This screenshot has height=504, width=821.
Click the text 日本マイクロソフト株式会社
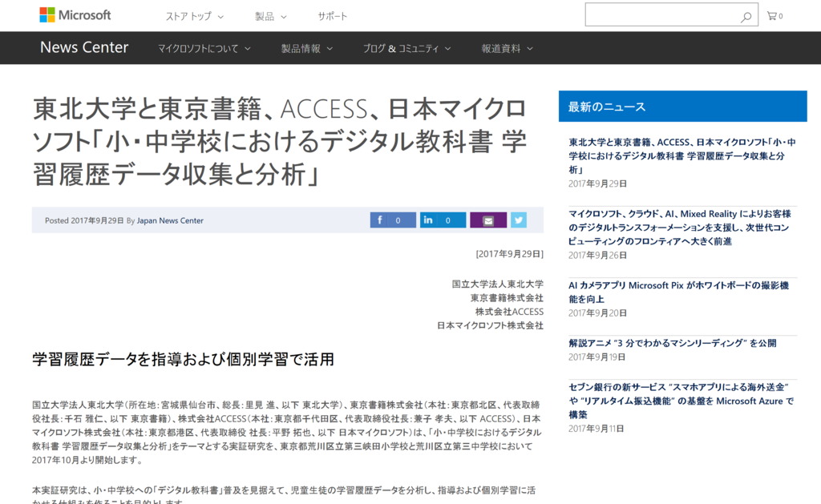pos(490,325)
